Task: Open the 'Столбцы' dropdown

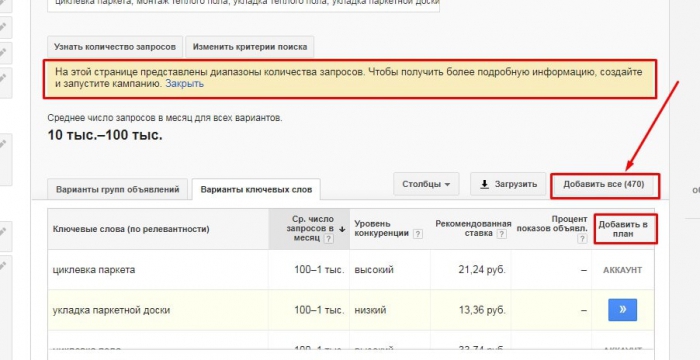Action: click(x=426, y=184)
